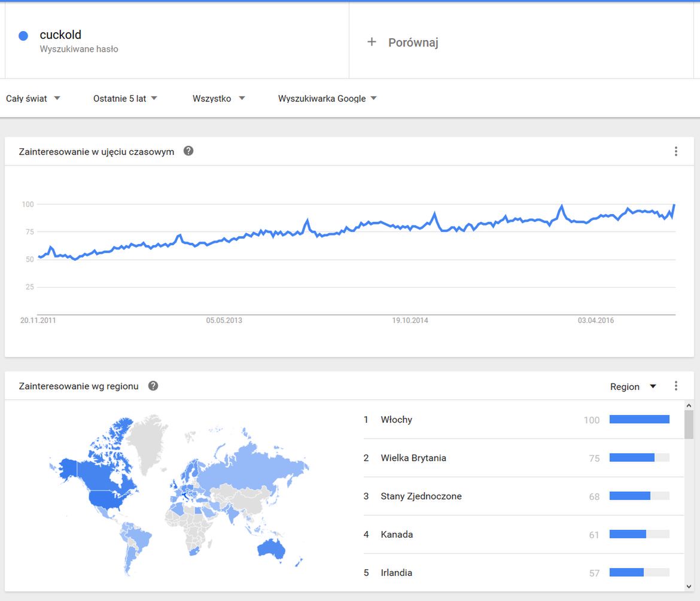Select Wielka Brytania in the region list
Viewport: 700px width, 601px height.
(413, 458)
